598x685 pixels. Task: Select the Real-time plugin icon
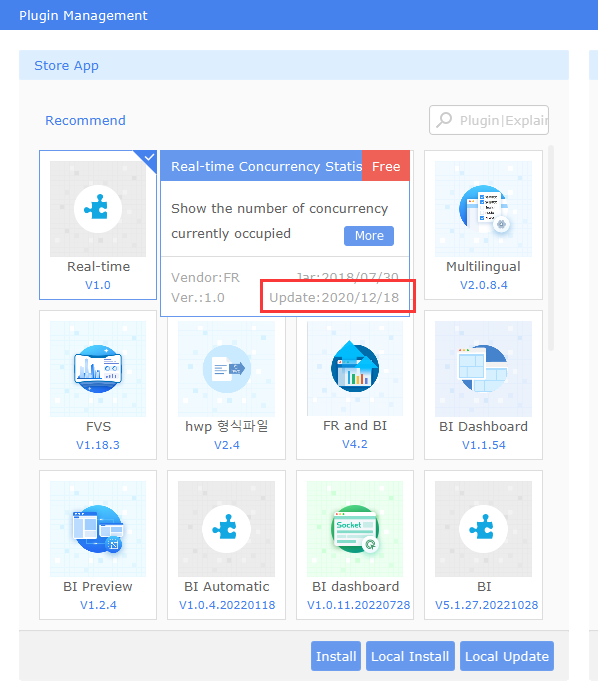point(98,209)
